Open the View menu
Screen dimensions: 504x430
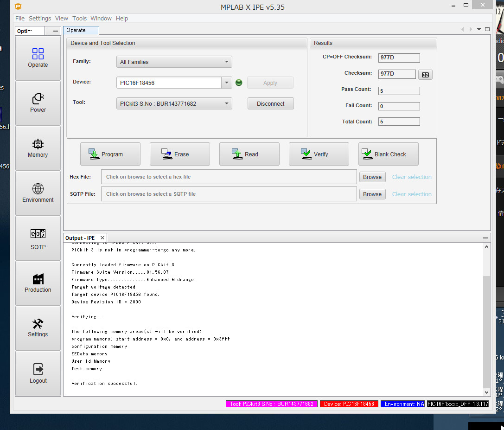click(x=61, y=19)
